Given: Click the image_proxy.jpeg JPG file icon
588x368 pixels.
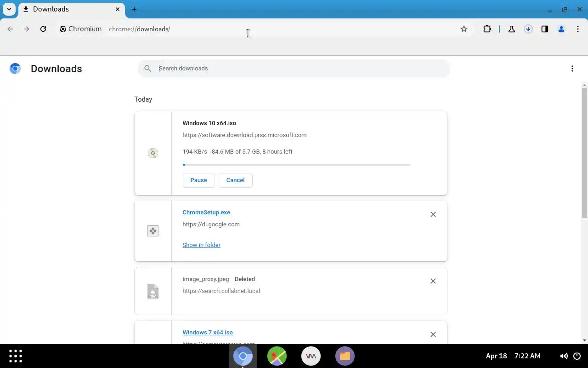Looking at the screenshot, I should 153,291.
